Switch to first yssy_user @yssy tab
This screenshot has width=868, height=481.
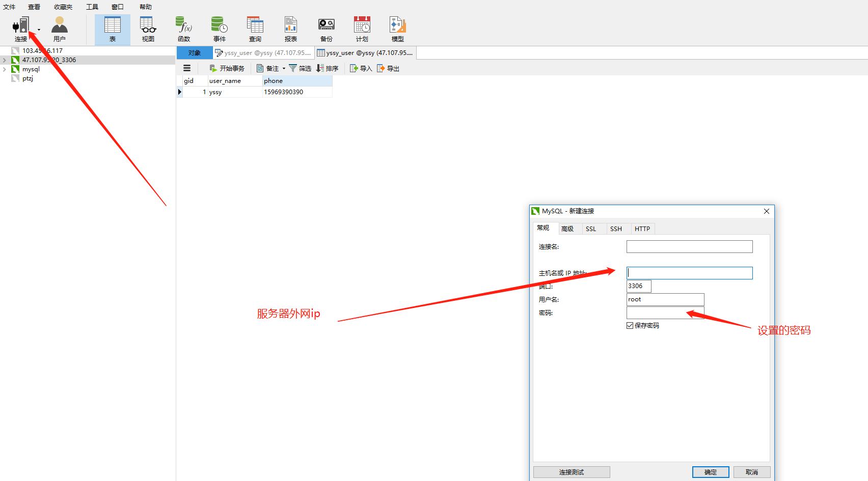pyautogui.click(x=263, y=53)
